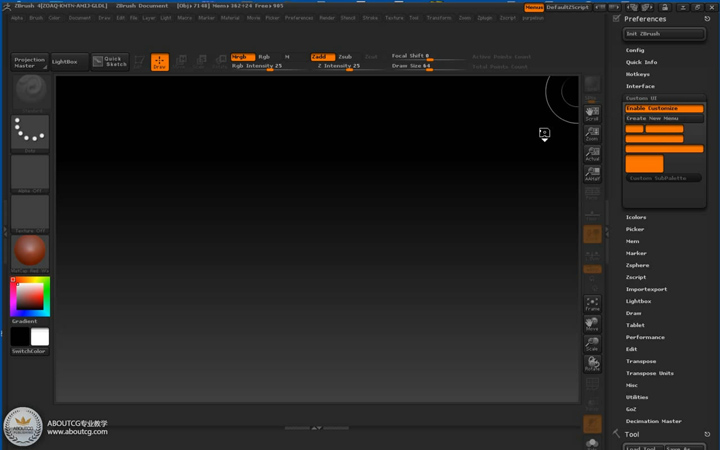Pick a color in the color picker square
This screenshot has width=720, height=450.
click(x=30, y=296)
